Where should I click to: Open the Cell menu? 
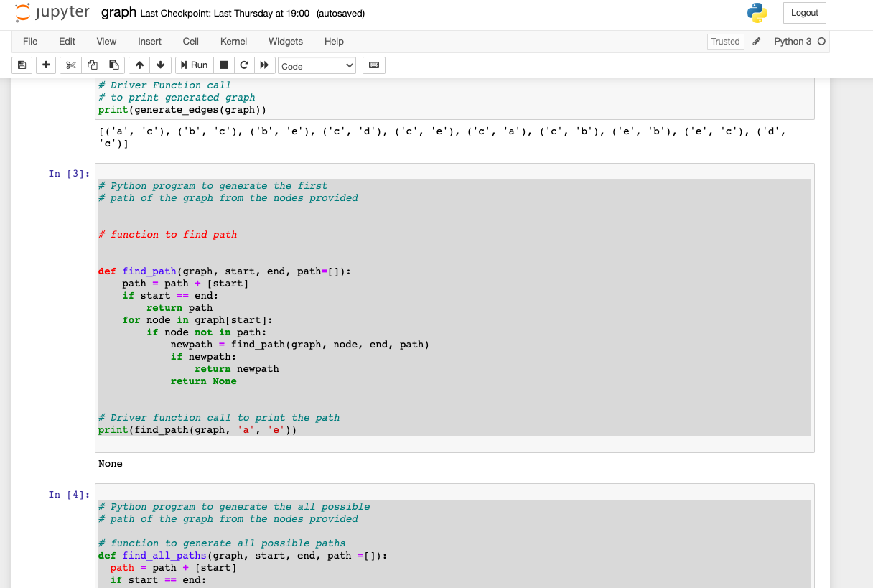pos(191,42)
